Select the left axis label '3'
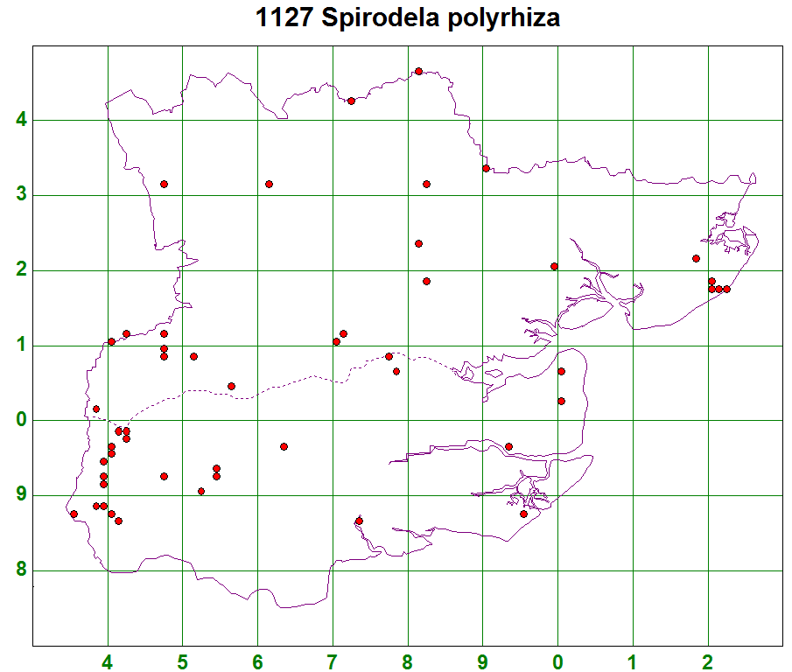 [x=20, y=195]
